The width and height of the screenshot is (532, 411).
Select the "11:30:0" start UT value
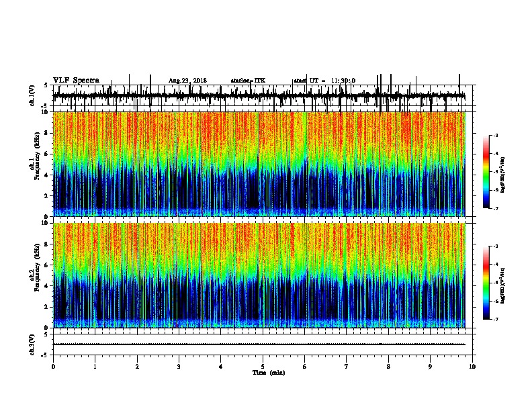343,81
